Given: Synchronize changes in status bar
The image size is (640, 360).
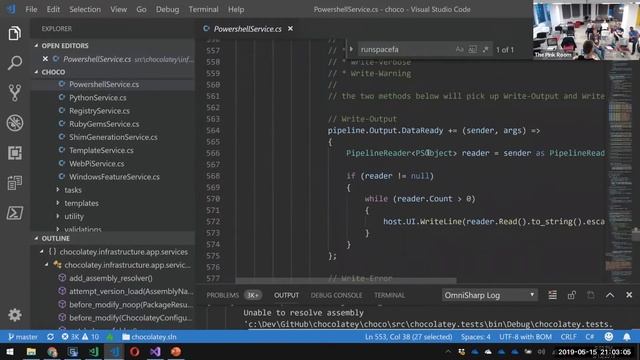Looking at the screenshot, I should [50, 337].
